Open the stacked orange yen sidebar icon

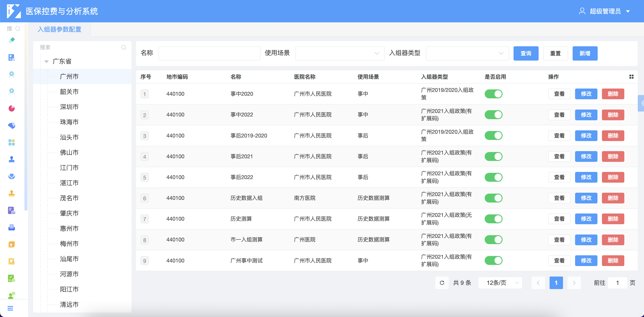11,244
